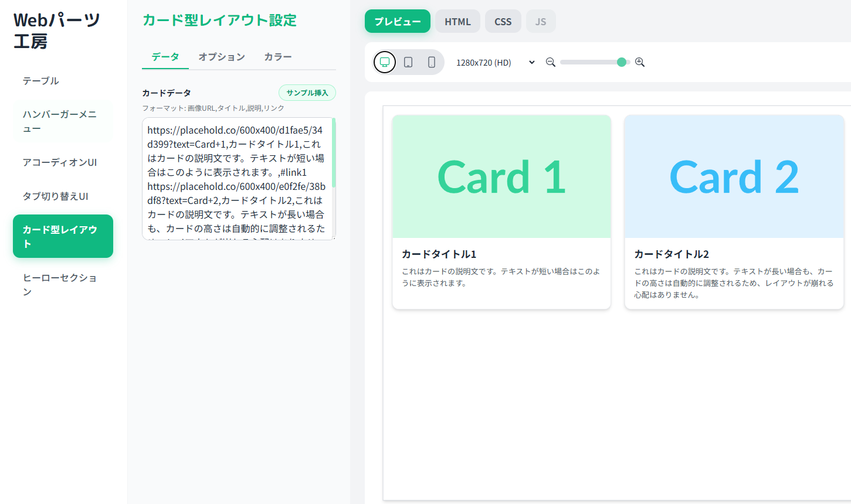Open the オプション settings tab

coord(222,57)
